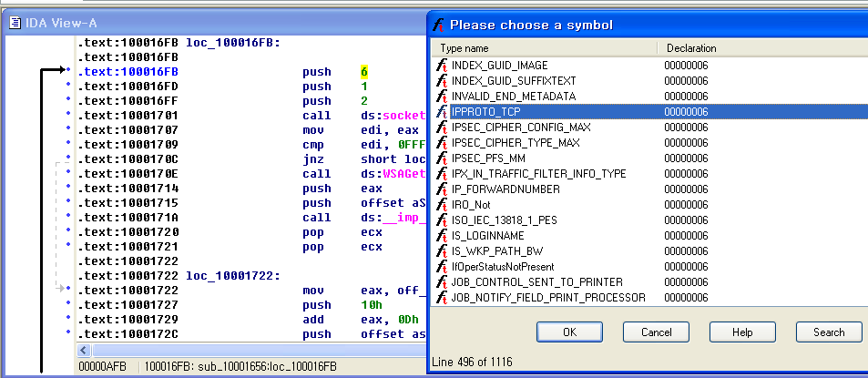
Task: Click the INVALID_END_METADATA row icon
Action: 441,97
